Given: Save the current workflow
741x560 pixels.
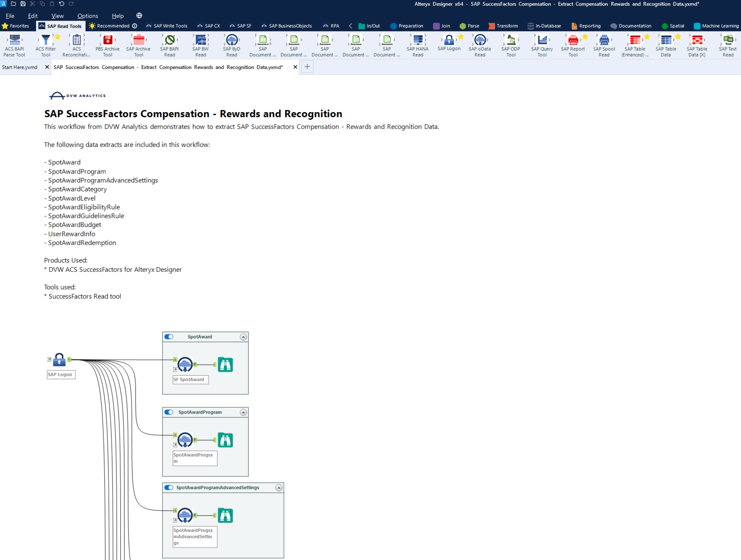Looking at the screenshot, I should [x=23, y=4].
